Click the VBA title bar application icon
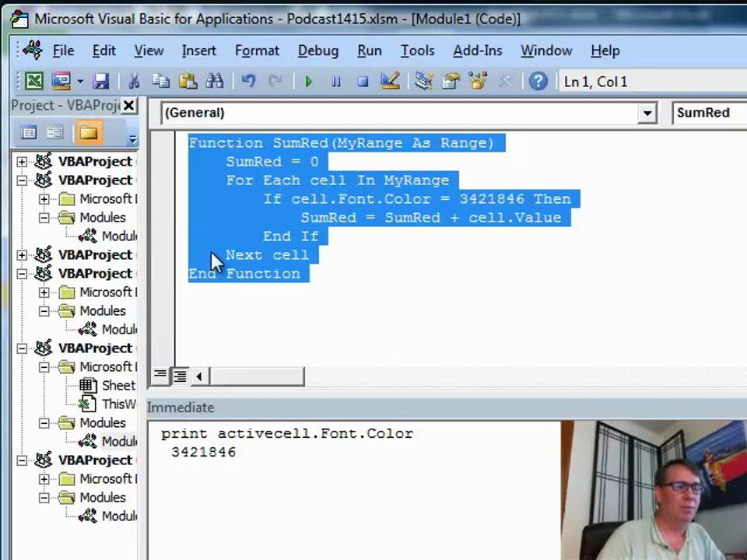Screen dimensions: 747x560 click(x=19, y=19)
